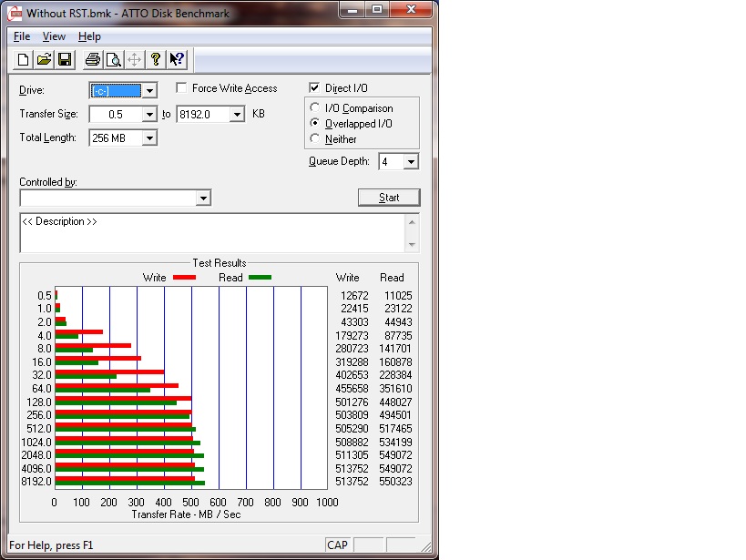746x560 pixels.
Task: Open the Total Length dropdown
Action: click(149, 138)
